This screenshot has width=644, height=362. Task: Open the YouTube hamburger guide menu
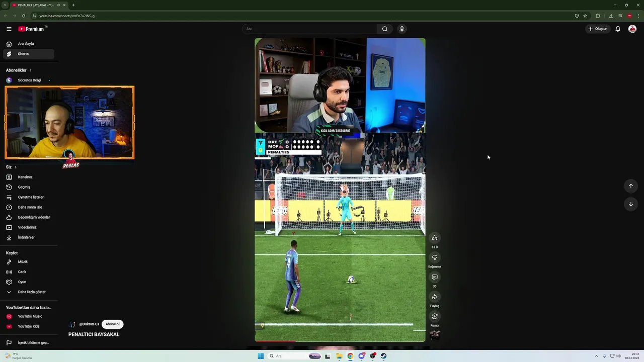click(x=9, y=29)
